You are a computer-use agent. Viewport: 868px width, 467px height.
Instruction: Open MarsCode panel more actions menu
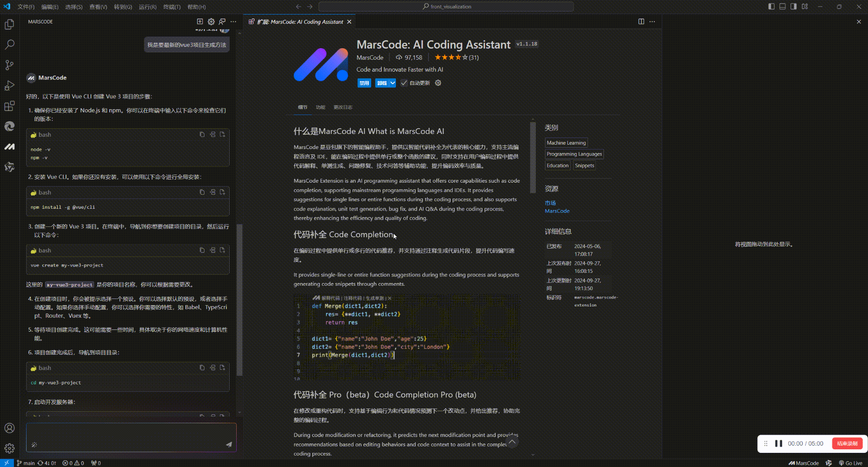[x=233, y=22]
